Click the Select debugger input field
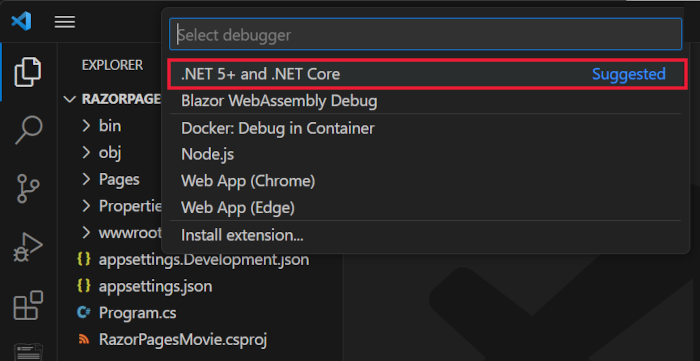The image size is (700, 361). pyautogui.click(x=425, y=34)
